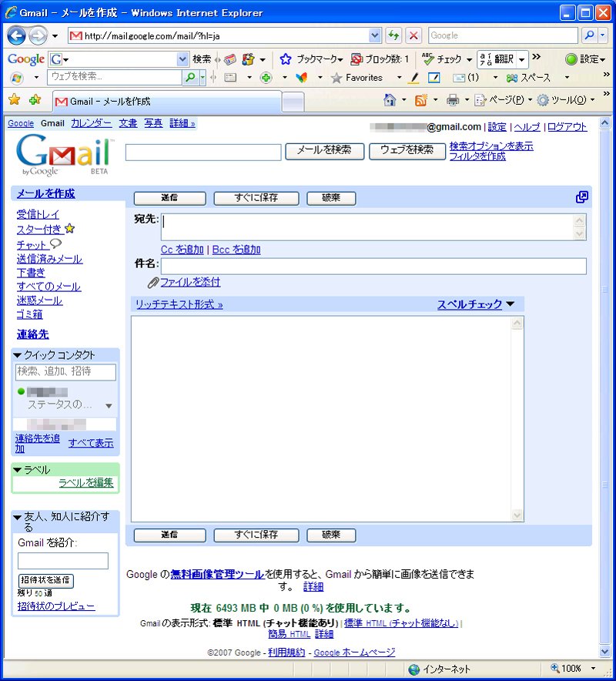Click the 招待状を送信 button
Image resolution: width=616 pixels, height=681 pixels.
(x=45, y=580)
